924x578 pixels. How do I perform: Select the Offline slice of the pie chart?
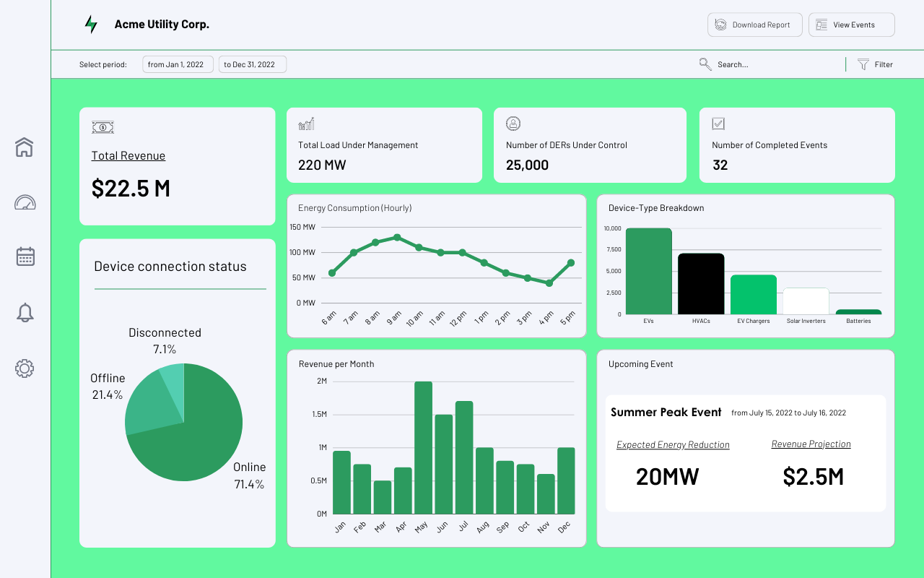point(150,403)
